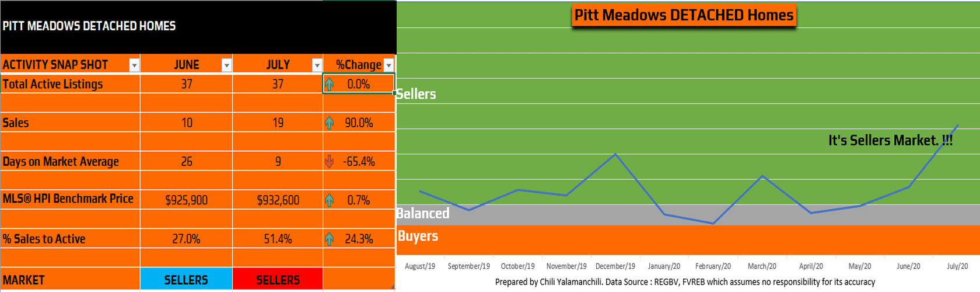This screenshot has width=980, height=292.
Task: Select the June Sales cell showing 10
Action: (186, 123)
